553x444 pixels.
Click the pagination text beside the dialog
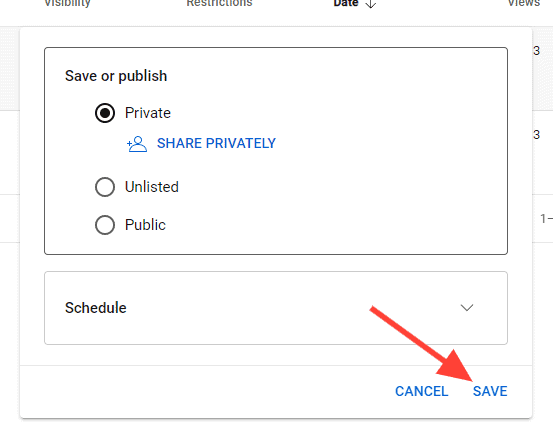coord(546,219)
